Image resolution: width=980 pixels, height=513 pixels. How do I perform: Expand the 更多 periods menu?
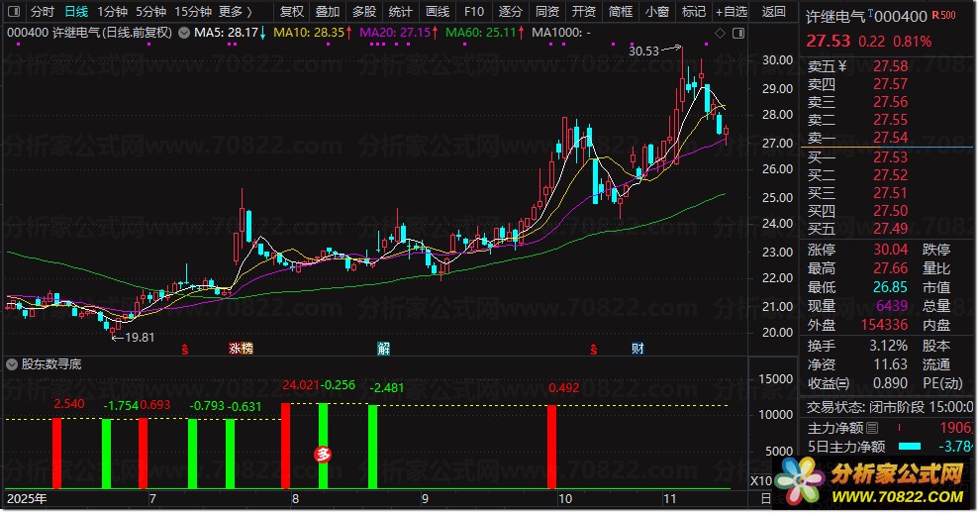pos(236,11)
